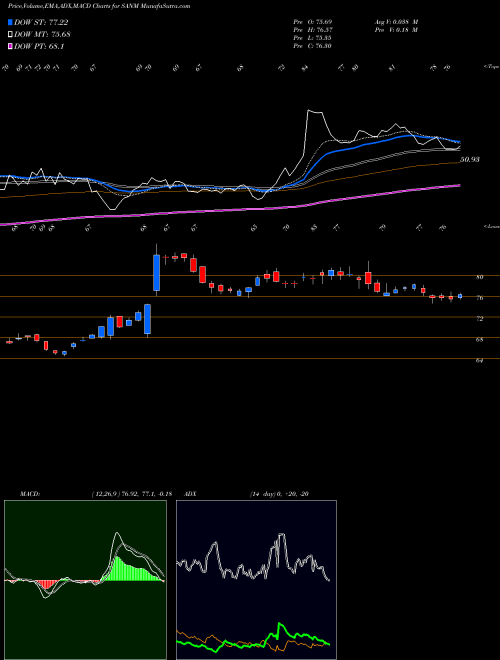Image resolution: width=500 pixels, height=660 pixels.
Task: Open the MACD histogram chart panel
Action: (x=85, y=580)
